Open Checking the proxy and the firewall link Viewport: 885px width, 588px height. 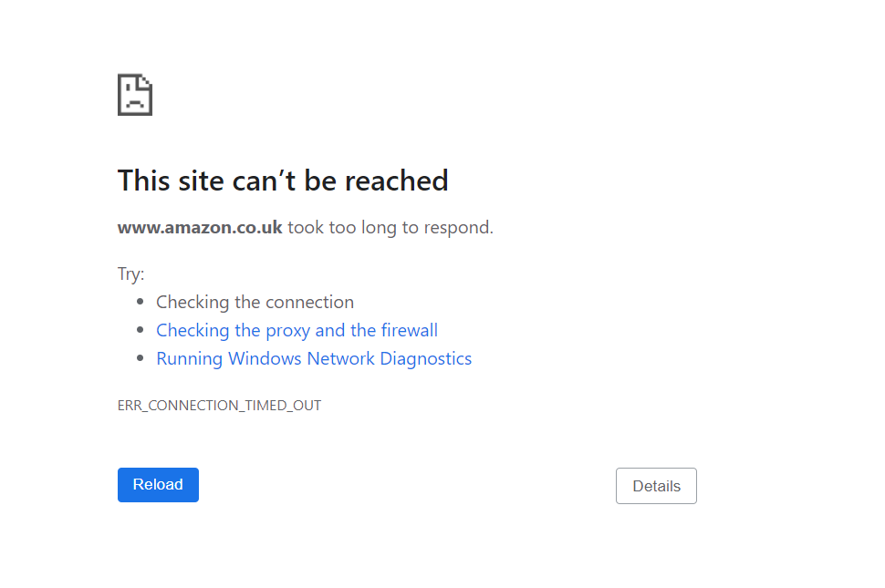click(297, 331)
